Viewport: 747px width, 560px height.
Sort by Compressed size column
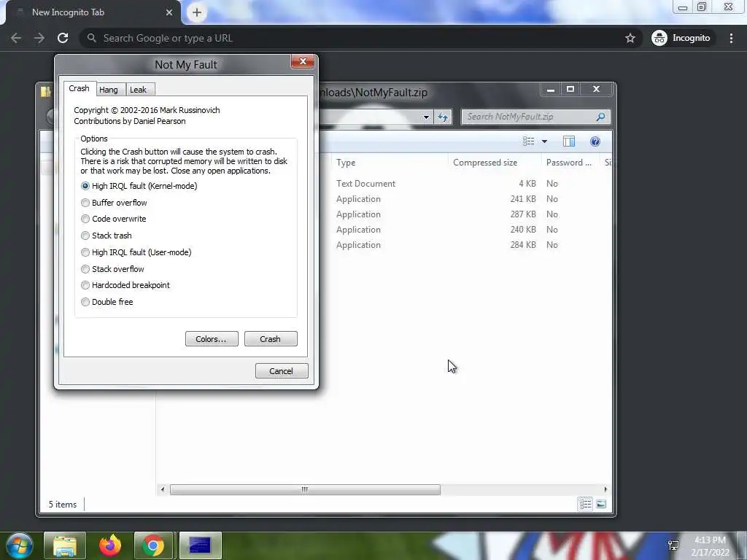tap(495, 163)
